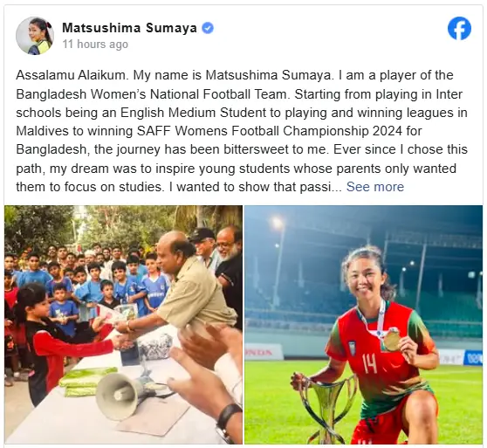Click the post body text paragraph
Image resolution: width=487 pixels, height=448 pixels.
242,131
